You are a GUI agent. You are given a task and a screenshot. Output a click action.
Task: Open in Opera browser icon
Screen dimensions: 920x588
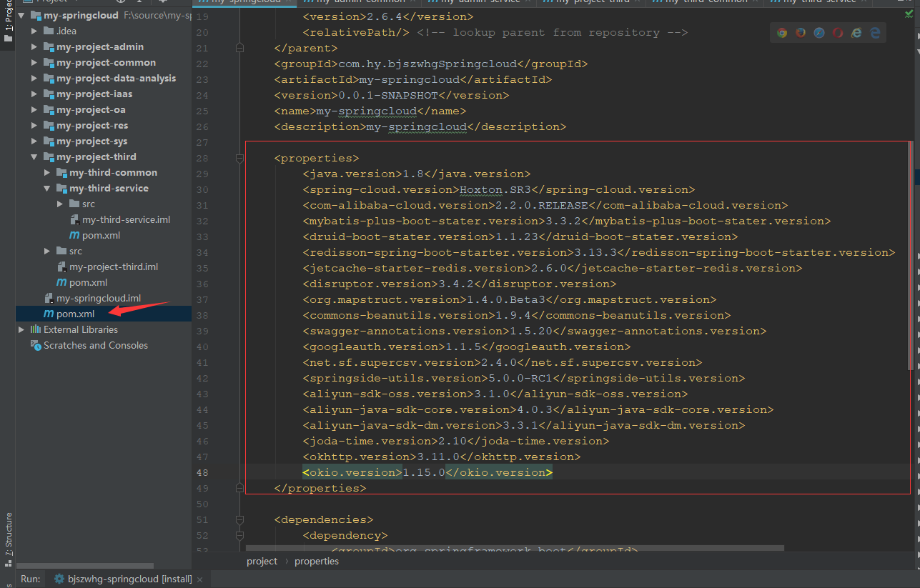838,33
